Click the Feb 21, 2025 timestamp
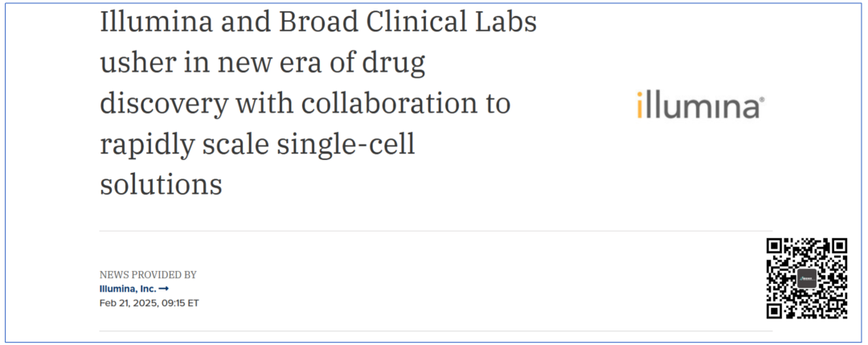This screenshot has width=868, height=345. pos(149,303)
